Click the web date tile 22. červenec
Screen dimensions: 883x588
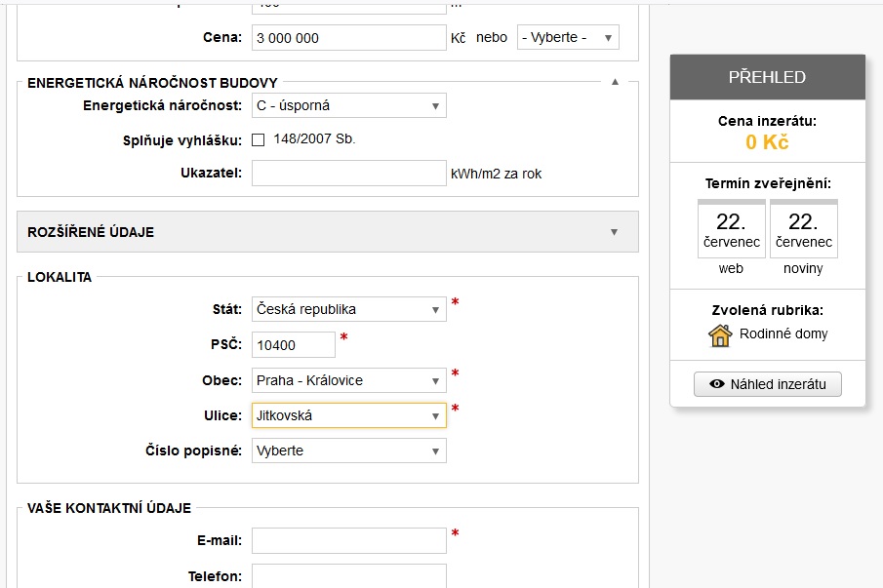[x=732, y=229]
